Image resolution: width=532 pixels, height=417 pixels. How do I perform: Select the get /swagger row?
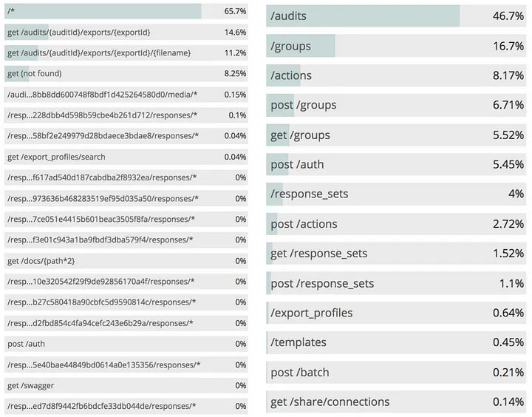126,386
